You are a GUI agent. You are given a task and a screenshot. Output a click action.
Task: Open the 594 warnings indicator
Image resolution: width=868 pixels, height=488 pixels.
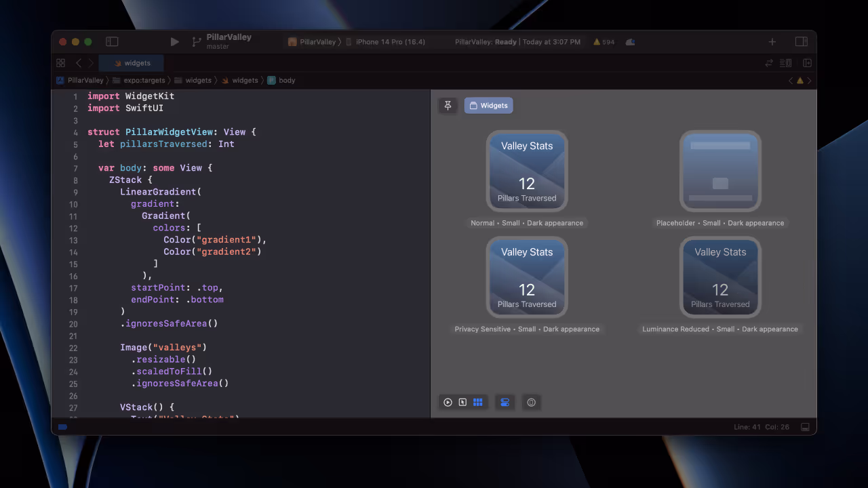[604, 42]
